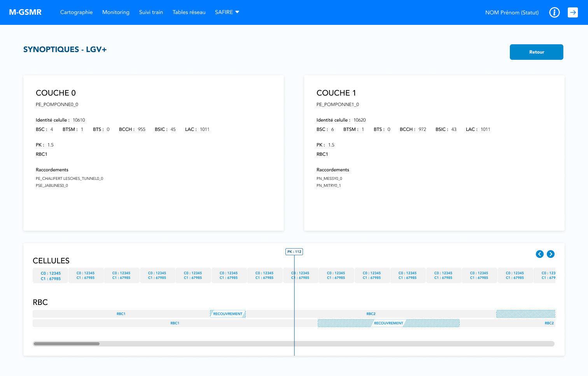Click the RECOUVREMENT segment in top RBC row
Screen dimensions: 588x376
(x=228, y=314)
